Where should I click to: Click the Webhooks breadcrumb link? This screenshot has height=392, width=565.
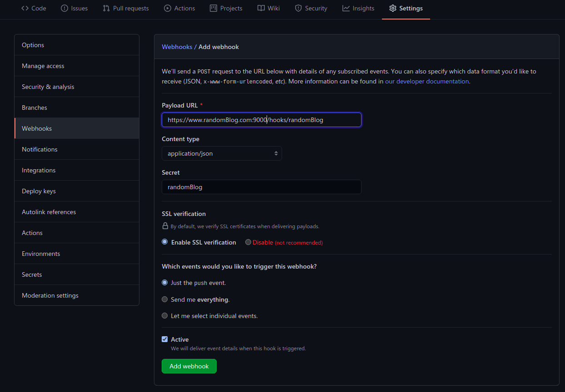point(177,47)
